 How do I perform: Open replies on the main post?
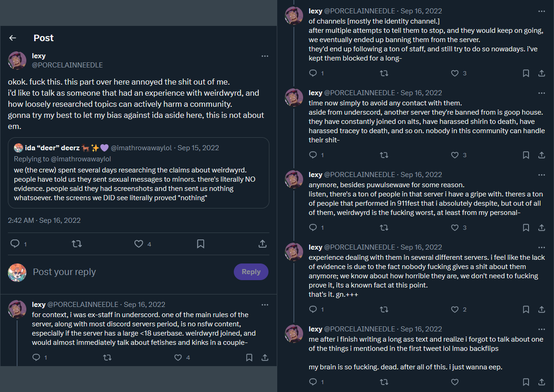tap(15, 244)
